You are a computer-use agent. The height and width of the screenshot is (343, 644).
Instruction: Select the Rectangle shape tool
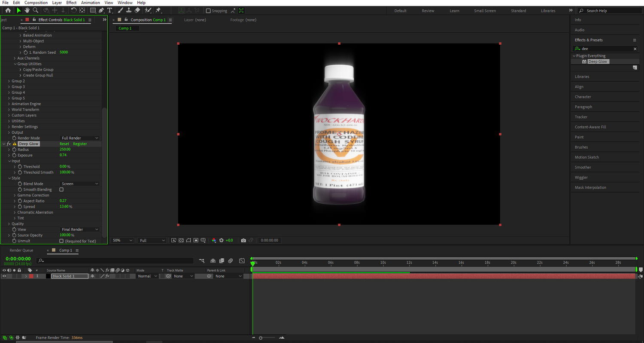pos(92,10)
